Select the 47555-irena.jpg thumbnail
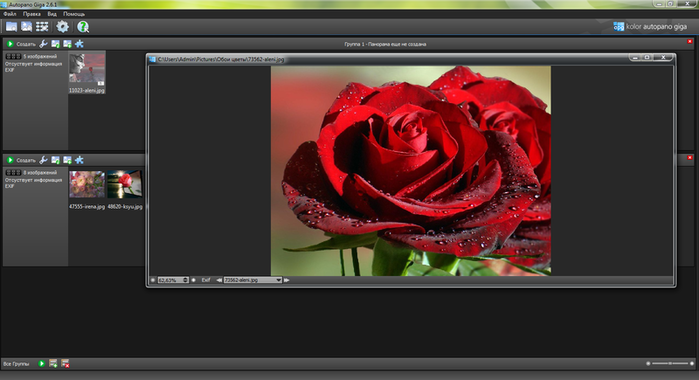699x380 pixels. pos(87,184)
